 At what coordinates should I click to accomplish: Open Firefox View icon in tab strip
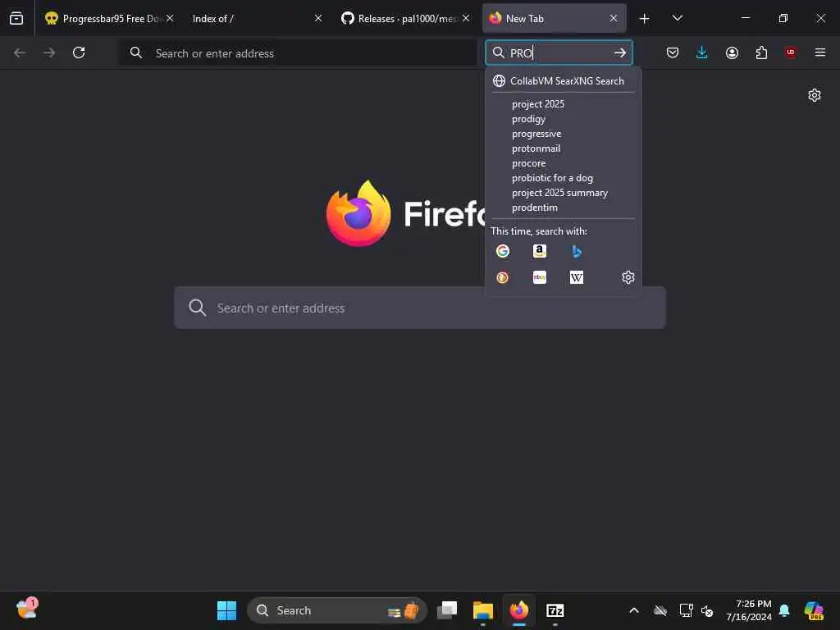(x=16, y=18)
